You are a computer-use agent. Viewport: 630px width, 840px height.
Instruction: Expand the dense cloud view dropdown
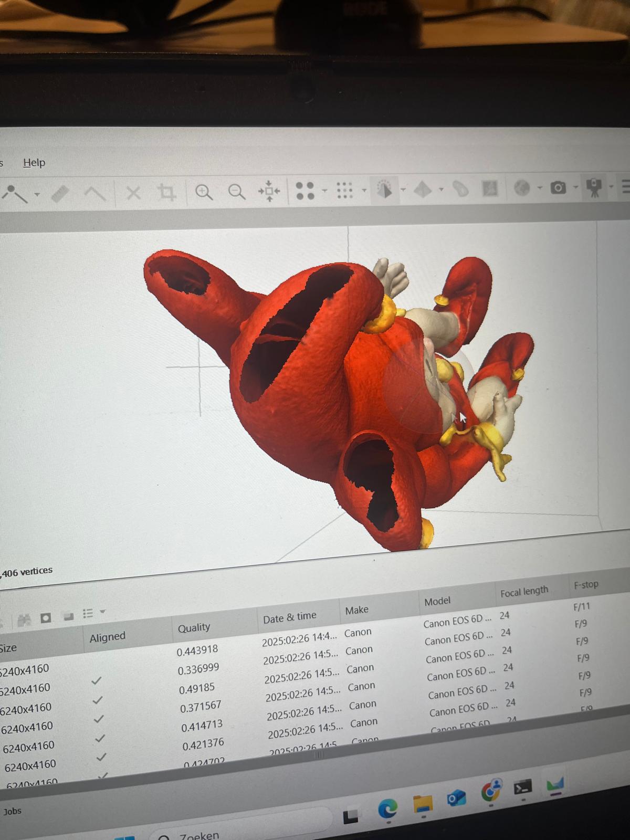364,190
